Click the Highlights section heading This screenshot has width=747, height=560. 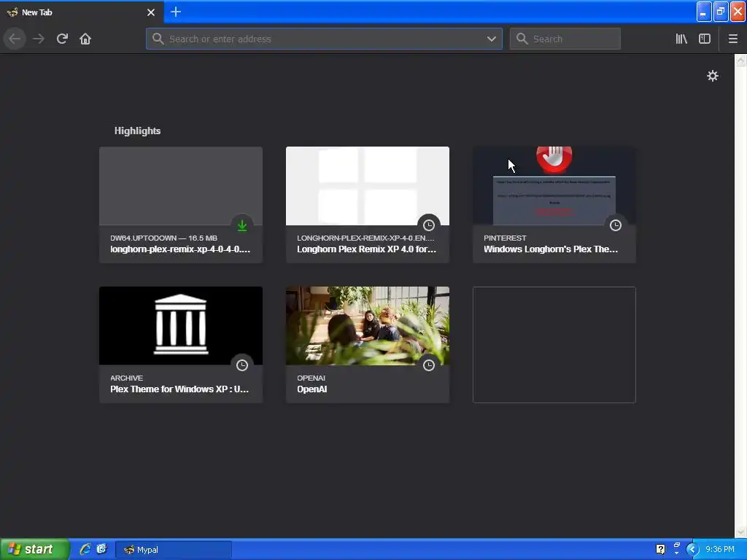[x=137, y=131]
